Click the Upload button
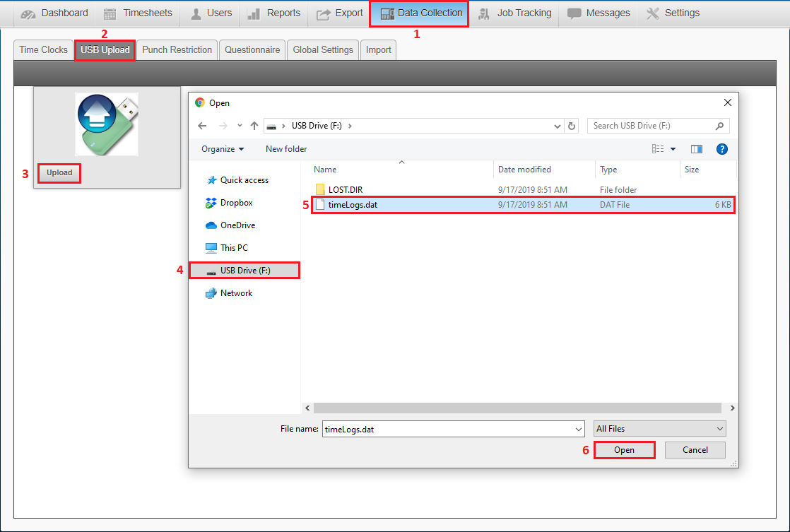The image size is (790, 532). [x=59, y=173]
